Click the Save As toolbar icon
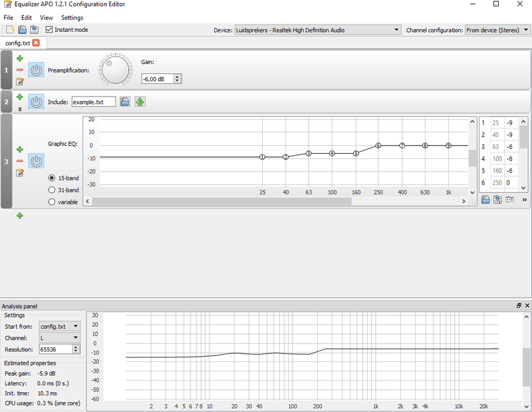This screenshot has height=412, width=532. coord(34,30)
